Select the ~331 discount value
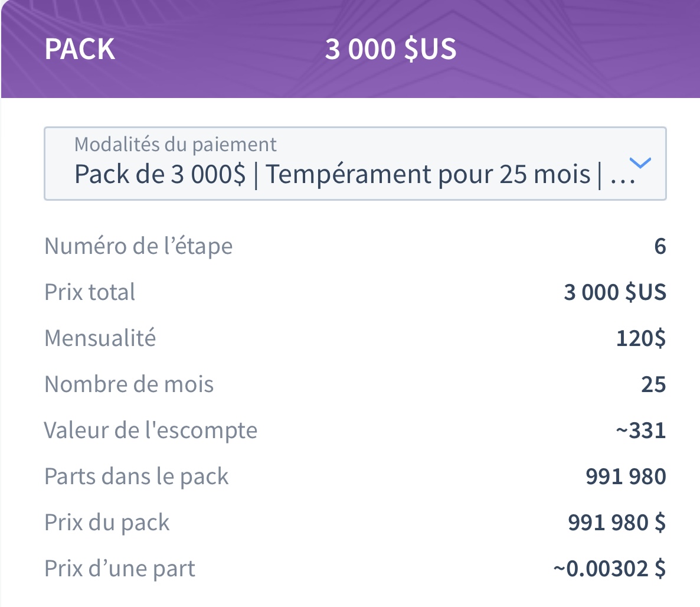The image size is (700, 607). (x=640, y=430)
